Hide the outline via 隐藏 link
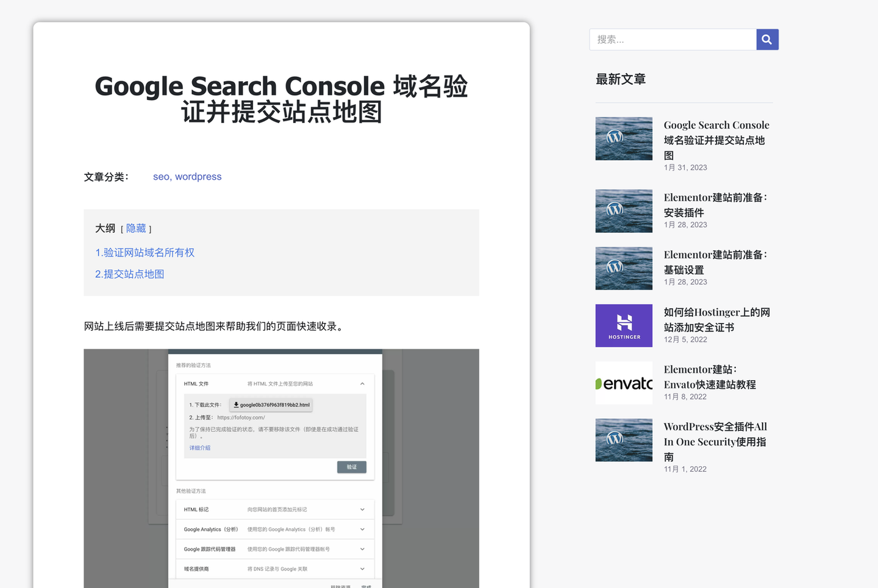The height and width of the screenshot is (588, 878). [x=136, y=228]
